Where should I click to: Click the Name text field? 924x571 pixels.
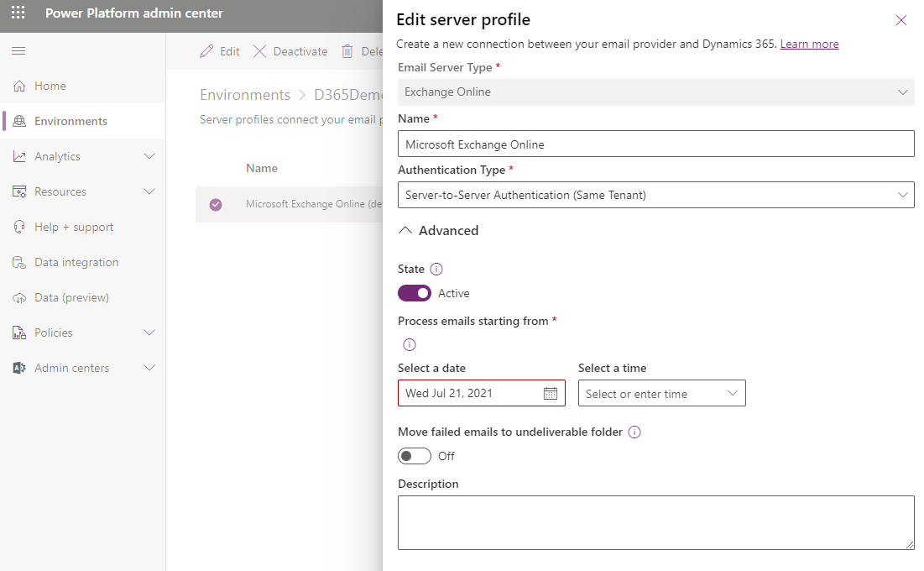[656, 144]
